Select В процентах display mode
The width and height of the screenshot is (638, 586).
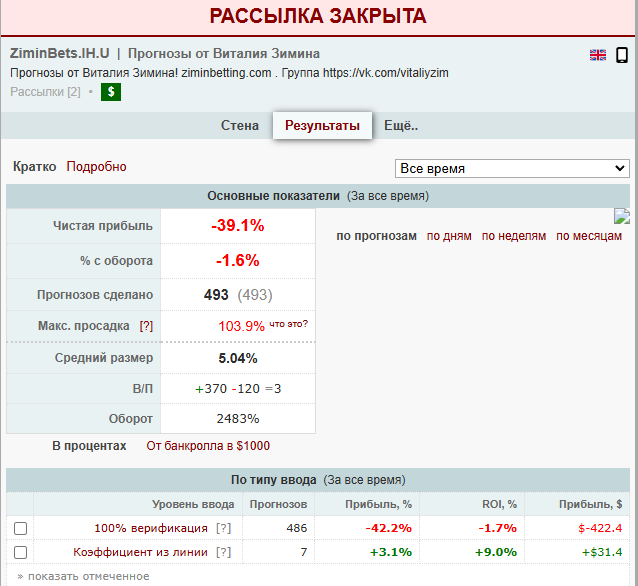[x=89, y=446]
